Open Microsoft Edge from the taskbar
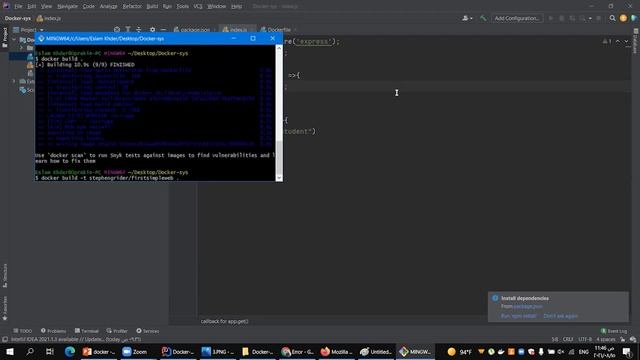Screen dimensions: 640x360 click(70, 351)
